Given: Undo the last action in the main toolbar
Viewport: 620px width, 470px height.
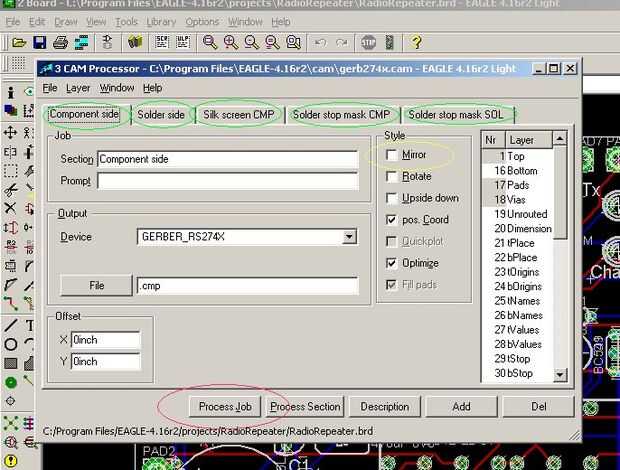Looking at the screenshot, I should [x=320, y=42].
